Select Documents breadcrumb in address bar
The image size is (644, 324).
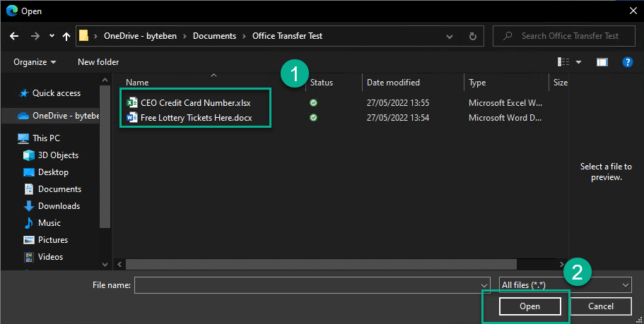[x=214, y=36]
